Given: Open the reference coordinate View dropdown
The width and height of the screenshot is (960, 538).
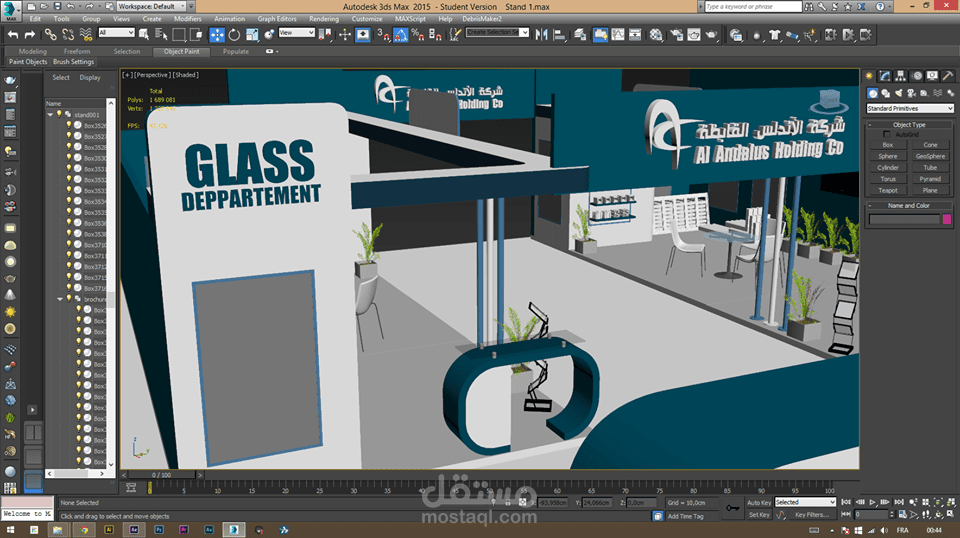Looking at the screenshot, I should (x=296, y=32).
